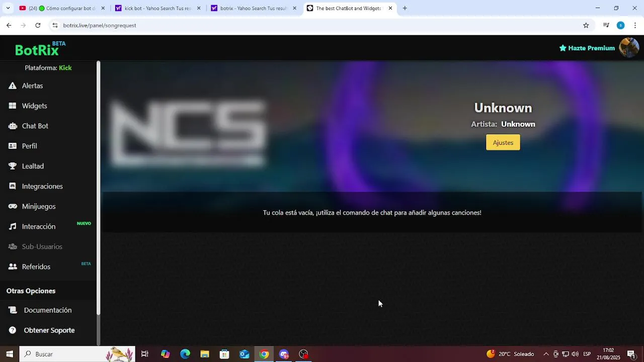
Task: Show hidden system tray icons
Action: (546, 354)
